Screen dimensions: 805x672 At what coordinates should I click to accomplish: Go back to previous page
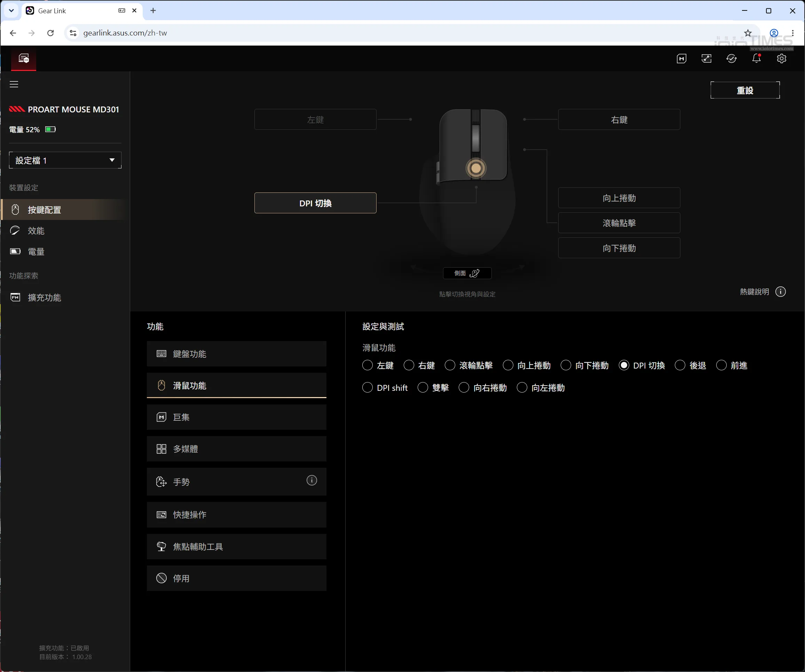(13, 33)
